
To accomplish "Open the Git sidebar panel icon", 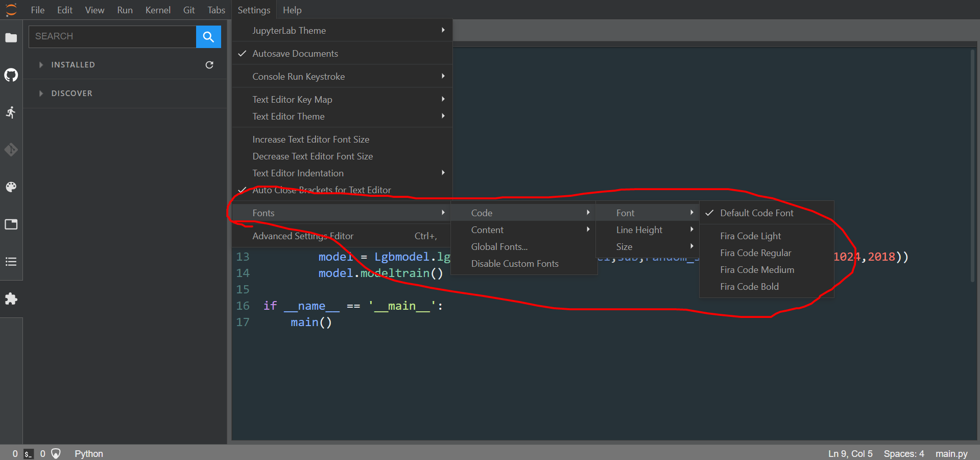I will tap(11, 150).
